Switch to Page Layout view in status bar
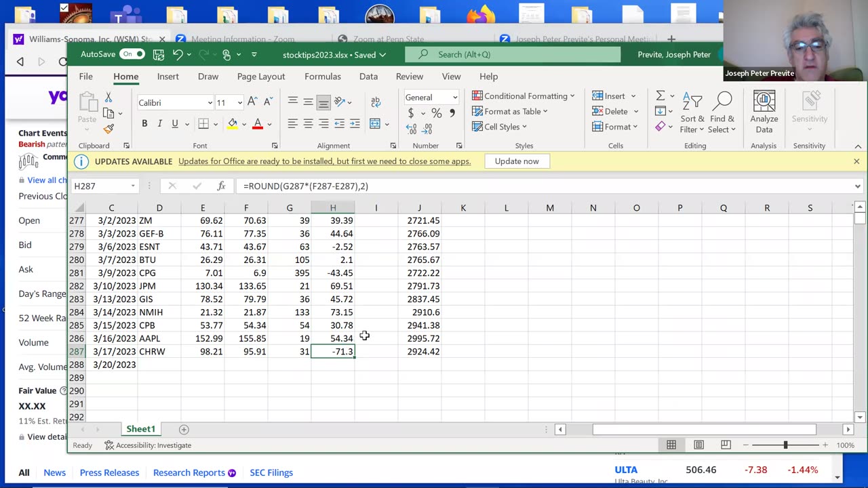The image size is (868, 488). 698,445
